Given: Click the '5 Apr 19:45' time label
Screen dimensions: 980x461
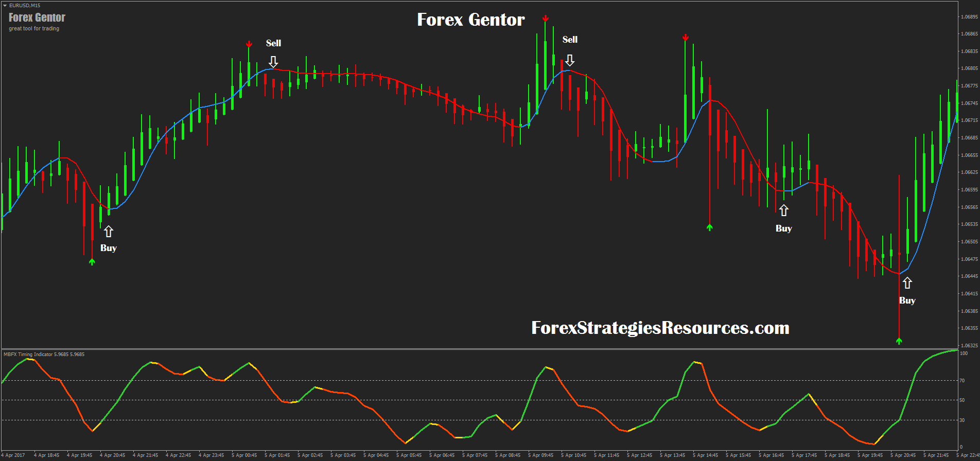Looking at the screenshot, I should [x=870, y=455].
